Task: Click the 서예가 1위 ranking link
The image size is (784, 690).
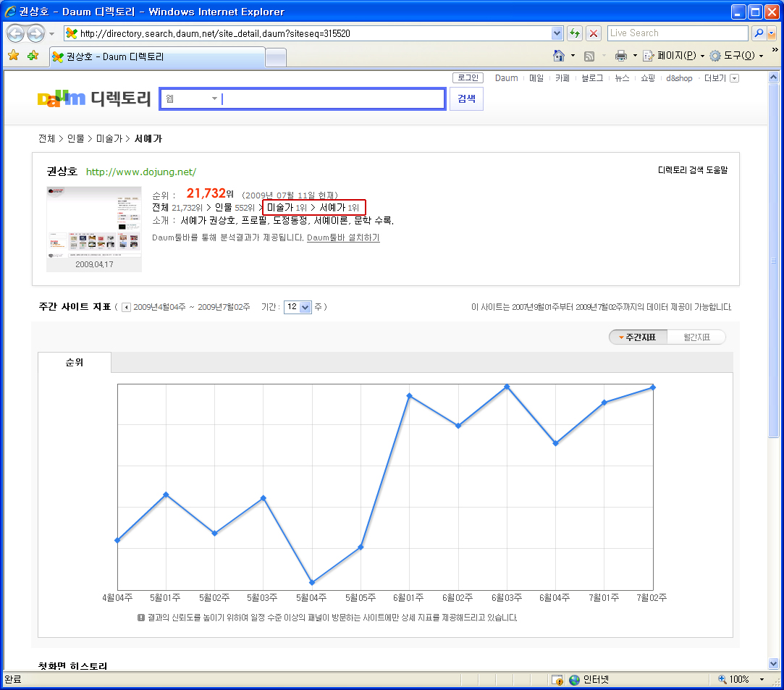Action: tap(339, 207)
